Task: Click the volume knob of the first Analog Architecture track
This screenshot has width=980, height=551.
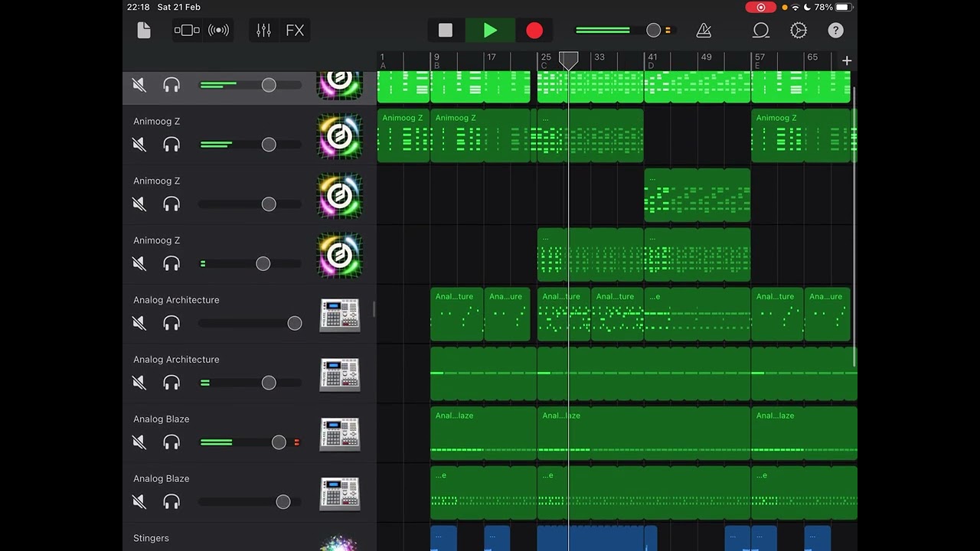Action: pos(295,323)
